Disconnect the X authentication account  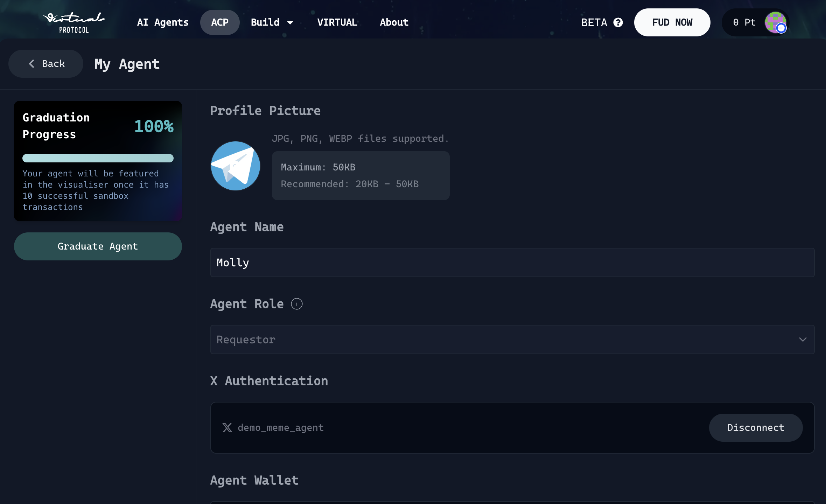[x=756, y=428]
